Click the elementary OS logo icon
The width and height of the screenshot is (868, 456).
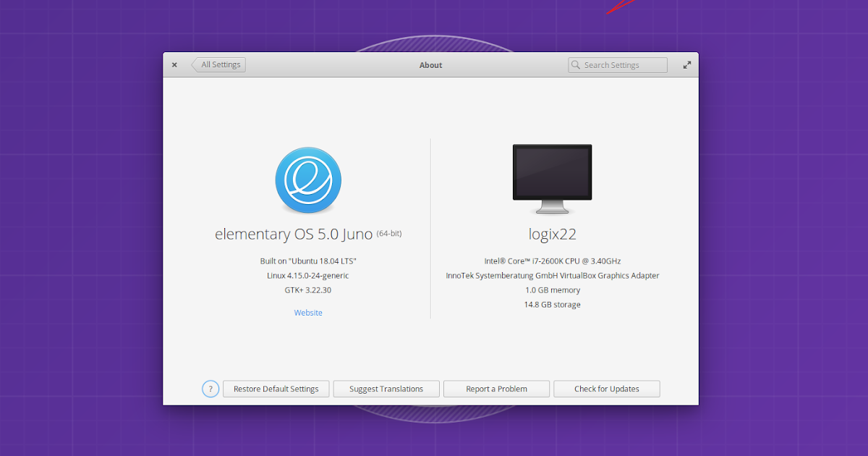coord(308,180)
